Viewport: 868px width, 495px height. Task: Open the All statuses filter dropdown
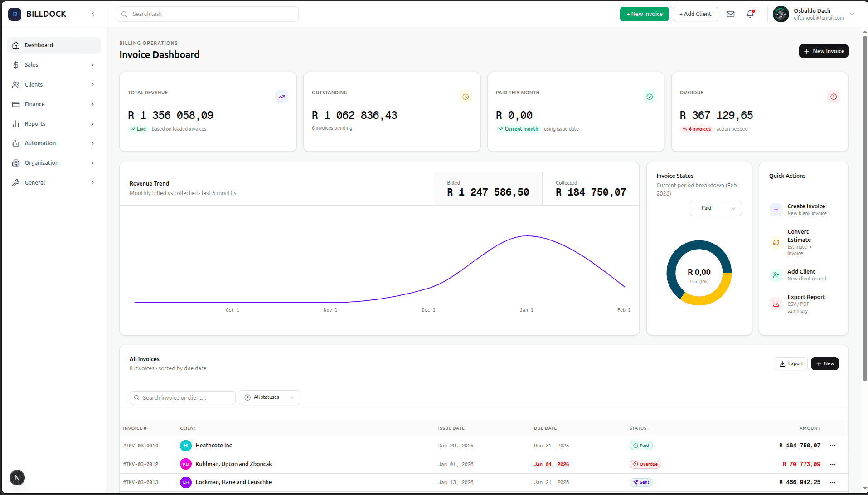pos(269,397)
